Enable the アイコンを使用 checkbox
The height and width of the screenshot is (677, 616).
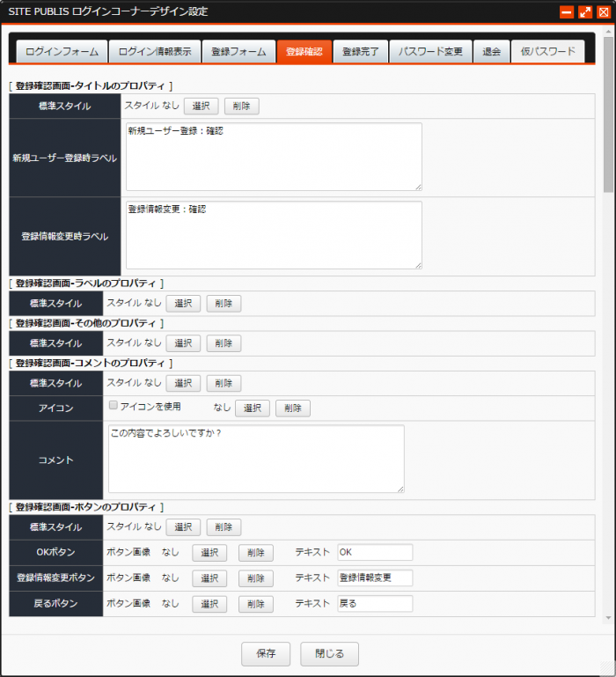[114, 406]
